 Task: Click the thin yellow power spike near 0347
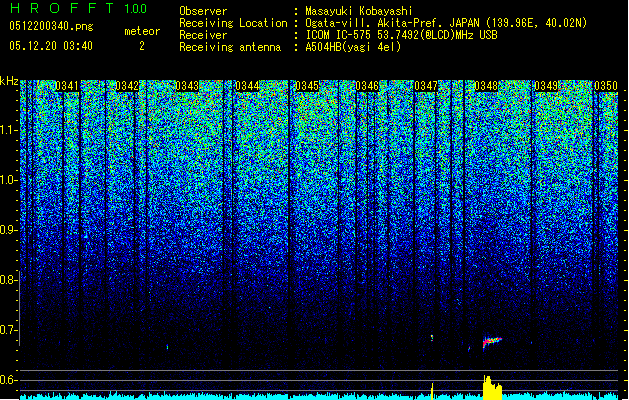pyautogui.click(x=432, y=391)
